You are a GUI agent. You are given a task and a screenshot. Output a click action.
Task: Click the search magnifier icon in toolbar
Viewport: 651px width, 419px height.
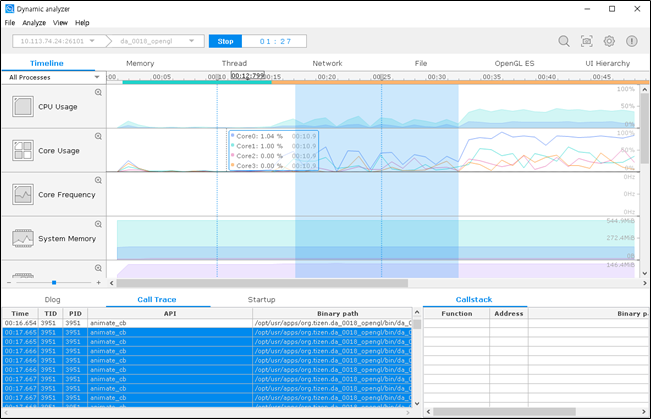coord(564,41)
